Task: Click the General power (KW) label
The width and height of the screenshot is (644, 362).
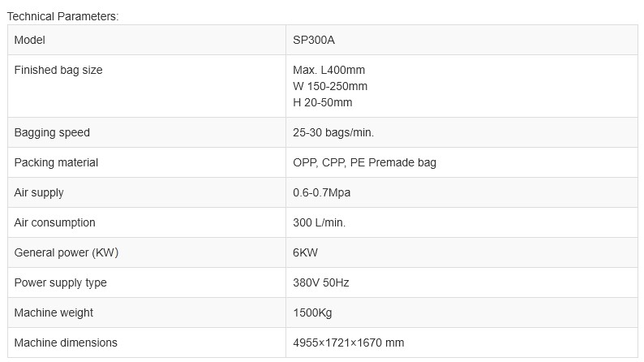Action: point(67,252)
